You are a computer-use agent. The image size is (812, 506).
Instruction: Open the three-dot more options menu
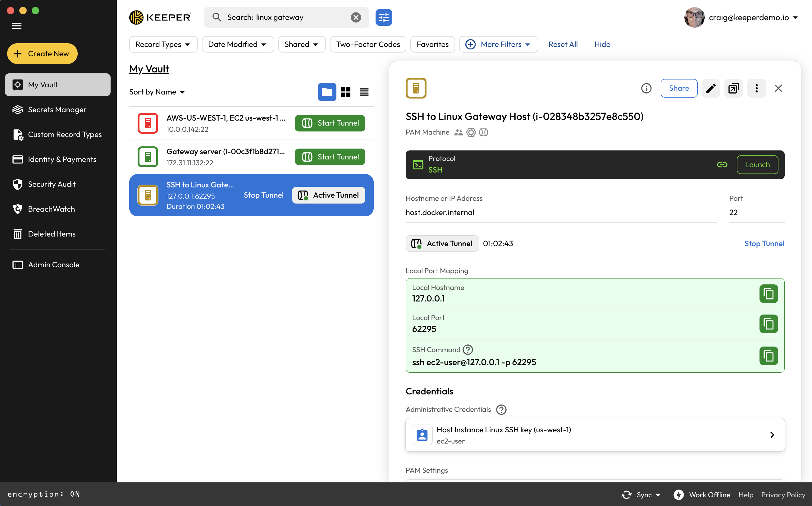click(x=756, y=88)
